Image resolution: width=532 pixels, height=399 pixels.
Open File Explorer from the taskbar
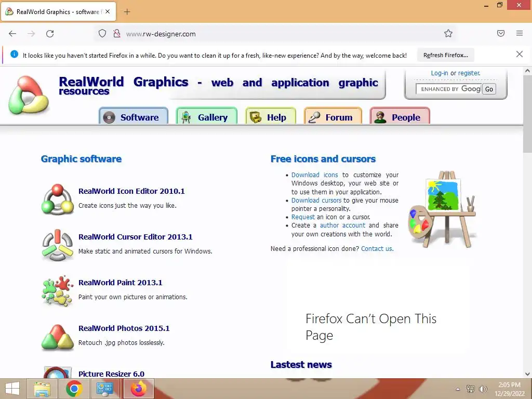[43, 389]
